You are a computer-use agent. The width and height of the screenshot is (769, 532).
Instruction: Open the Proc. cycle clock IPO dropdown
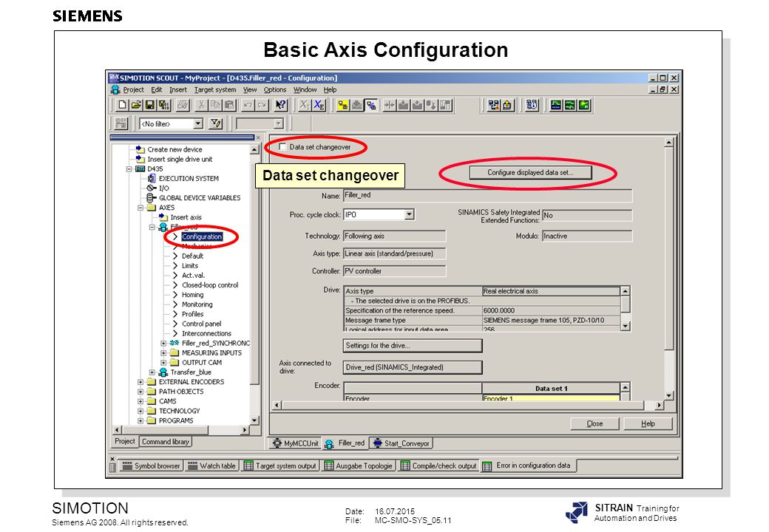pyautogui.click(x=410, y=214)
